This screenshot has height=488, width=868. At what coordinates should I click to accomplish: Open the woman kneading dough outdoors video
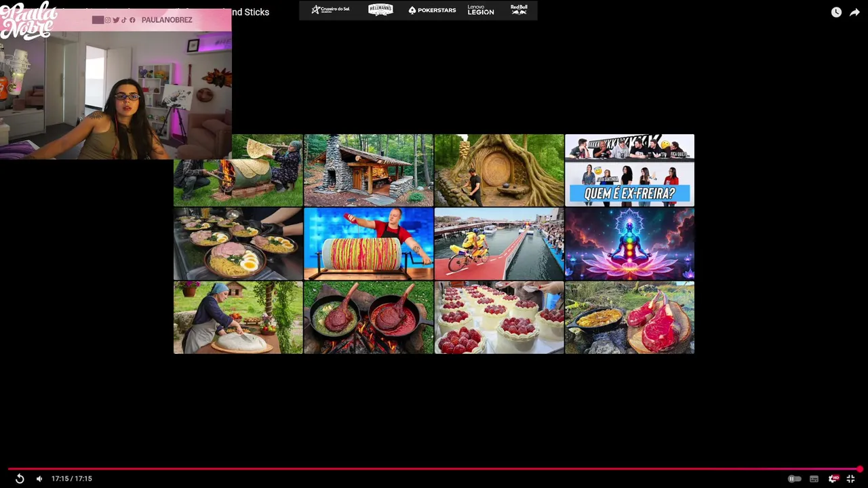[x=238, y=318]
